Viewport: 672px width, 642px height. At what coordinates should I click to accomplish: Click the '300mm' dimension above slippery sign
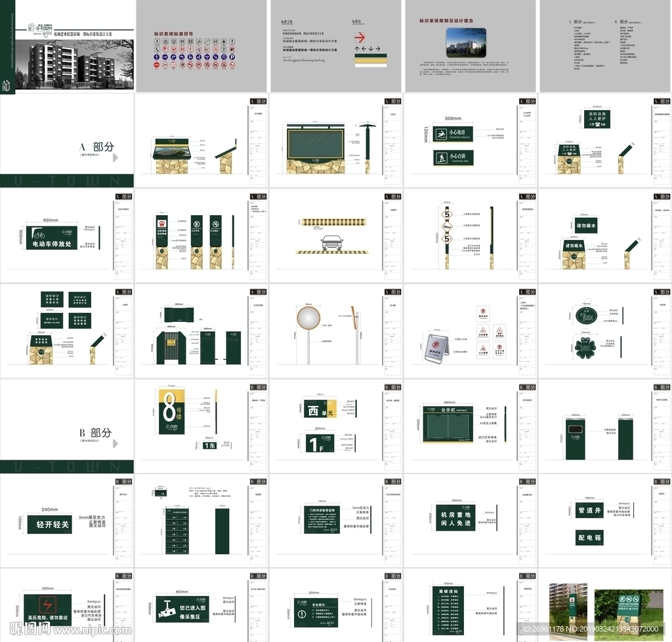tap(453, 119)
